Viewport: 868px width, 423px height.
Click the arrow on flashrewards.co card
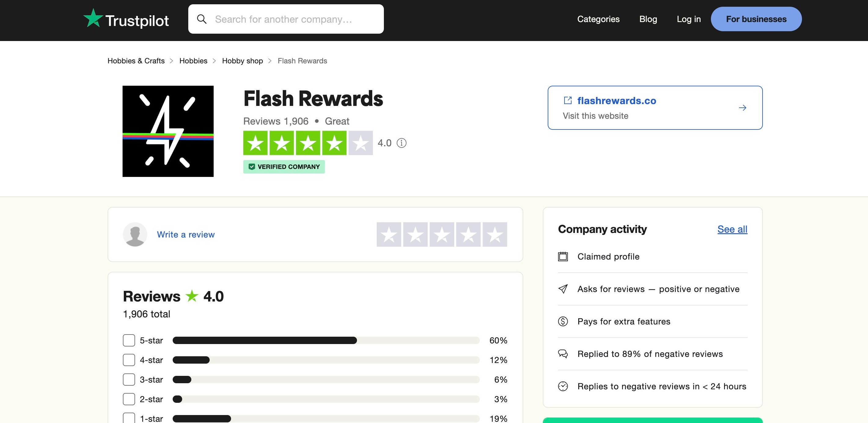[742, 108]
